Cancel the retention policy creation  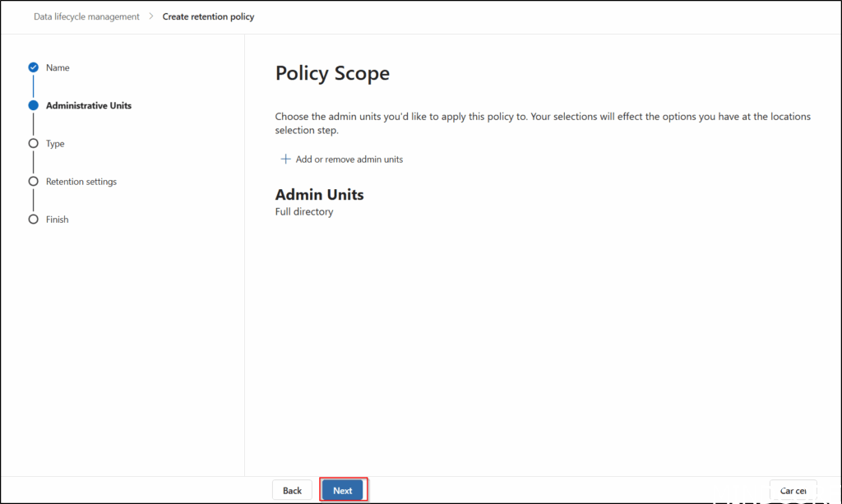click(793, 490)
